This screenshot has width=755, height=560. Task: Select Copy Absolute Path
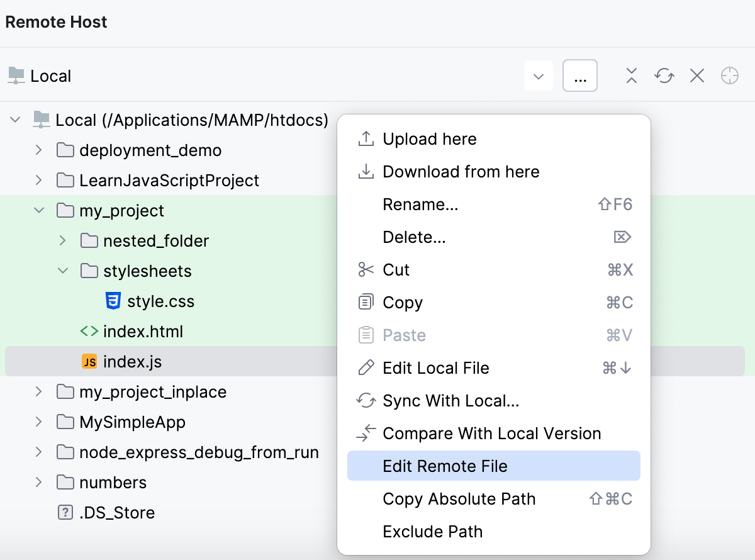coord(459,498)
